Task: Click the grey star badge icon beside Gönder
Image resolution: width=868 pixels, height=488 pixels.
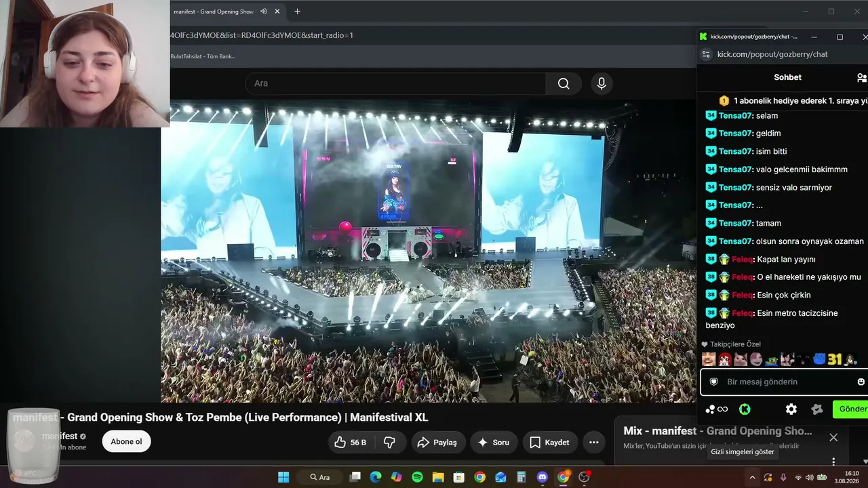Action: (817, 409)
